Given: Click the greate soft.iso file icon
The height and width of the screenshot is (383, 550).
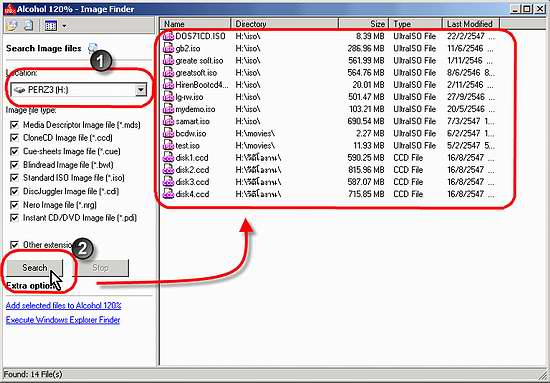Looking at the screenshot, I should point(168,60).
